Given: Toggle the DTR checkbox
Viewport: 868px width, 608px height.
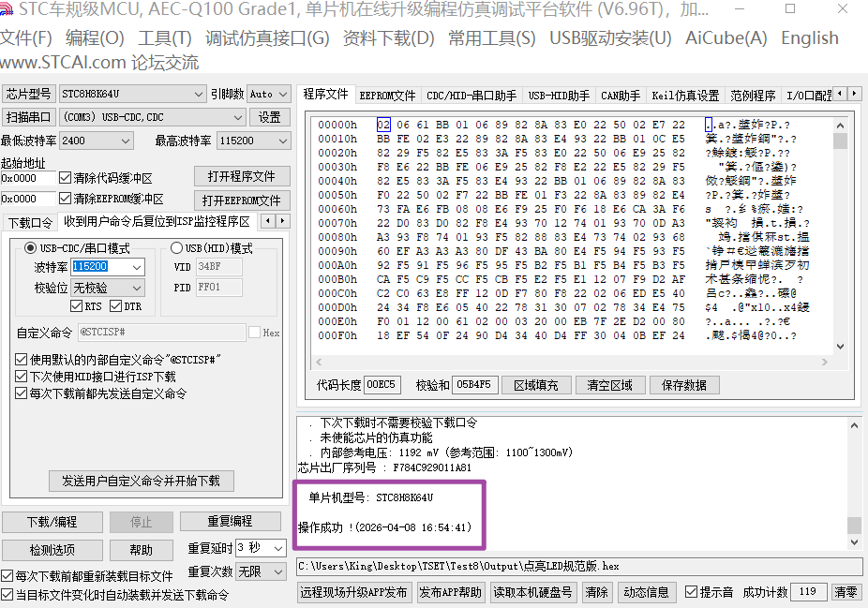Looking at the screenshot, I should [x=115, y=306].
